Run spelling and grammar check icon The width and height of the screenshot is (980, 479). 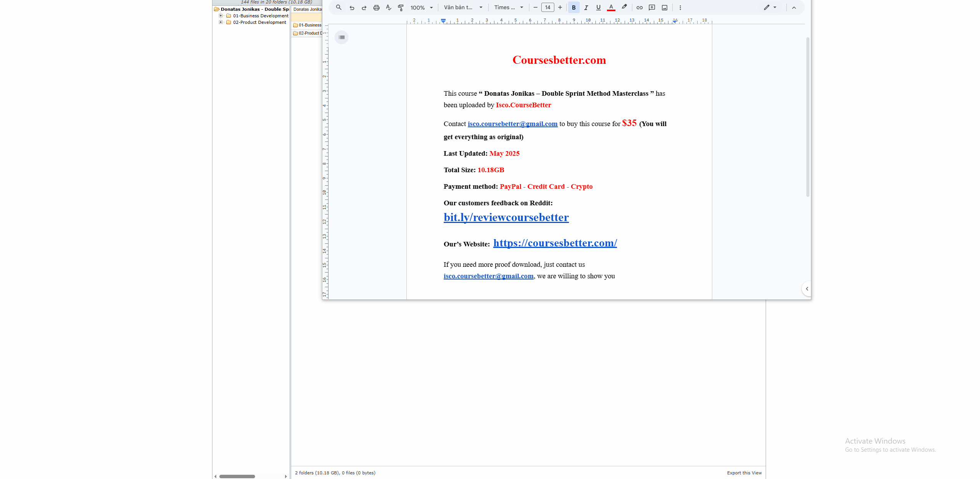388,7
